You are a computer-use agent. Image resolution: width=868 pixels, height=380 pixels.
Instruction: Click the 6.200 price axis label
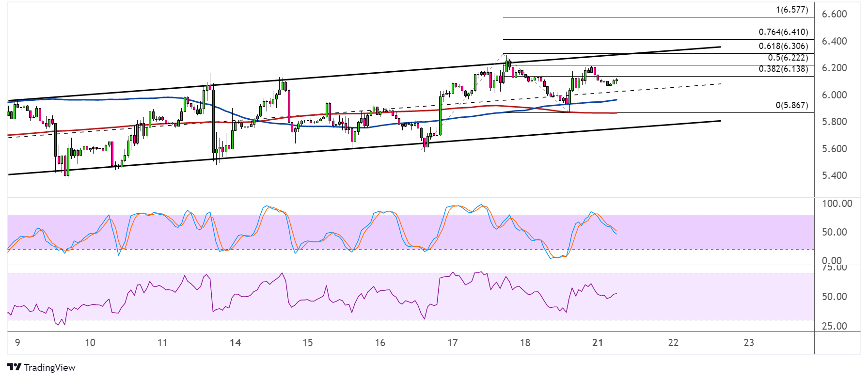coord(835,68)
